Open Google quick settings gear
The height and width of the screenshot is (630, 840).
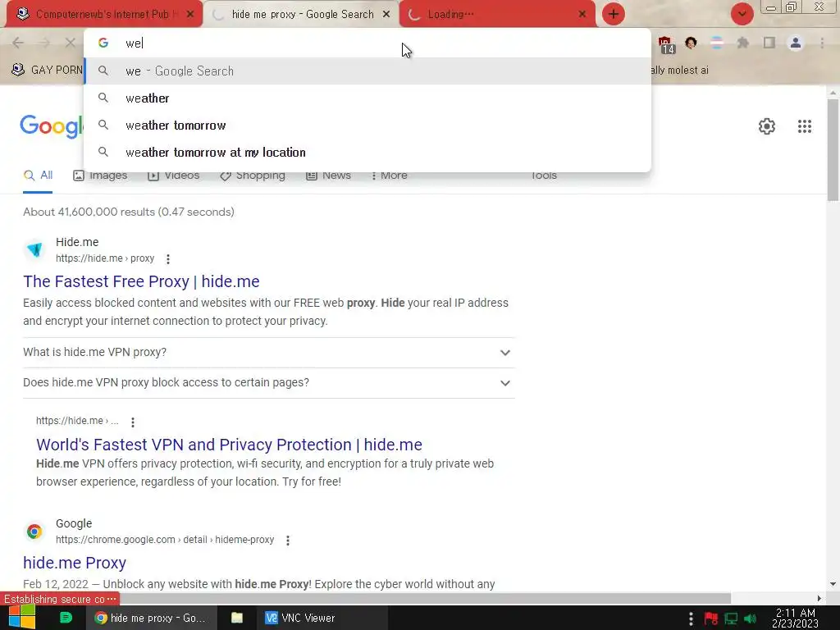pos(767,126)
